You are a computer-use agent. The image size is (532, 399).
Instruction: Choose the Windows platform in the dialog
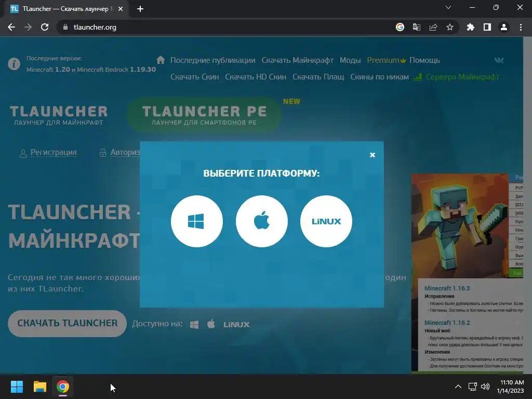click(x=197, y=221)
